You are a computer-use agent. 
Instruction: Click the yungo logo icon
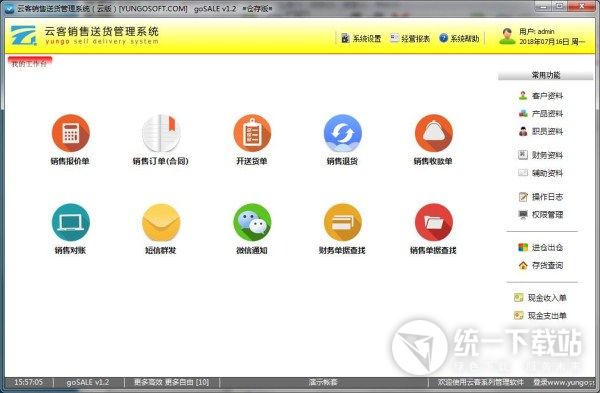pos(23,35)
